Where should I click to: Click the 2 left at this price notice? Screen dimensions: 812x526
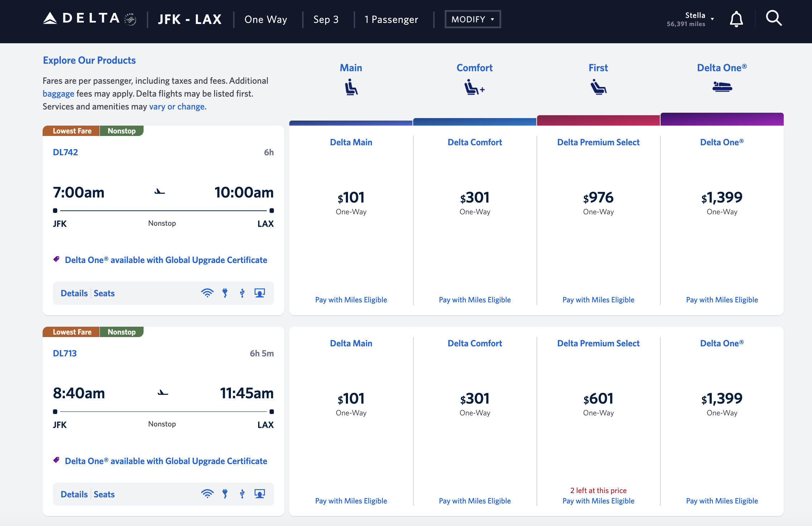click(598, 491)
